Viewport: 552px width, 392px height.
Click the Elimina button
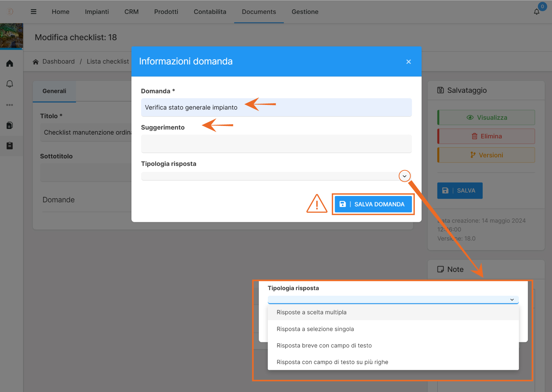(486, 136)
